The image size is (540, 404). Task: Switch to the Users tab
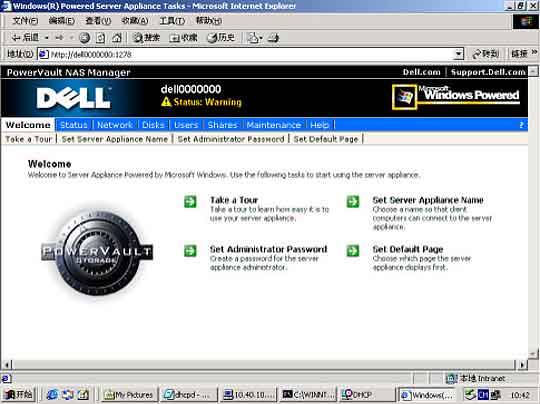[186, 125]
